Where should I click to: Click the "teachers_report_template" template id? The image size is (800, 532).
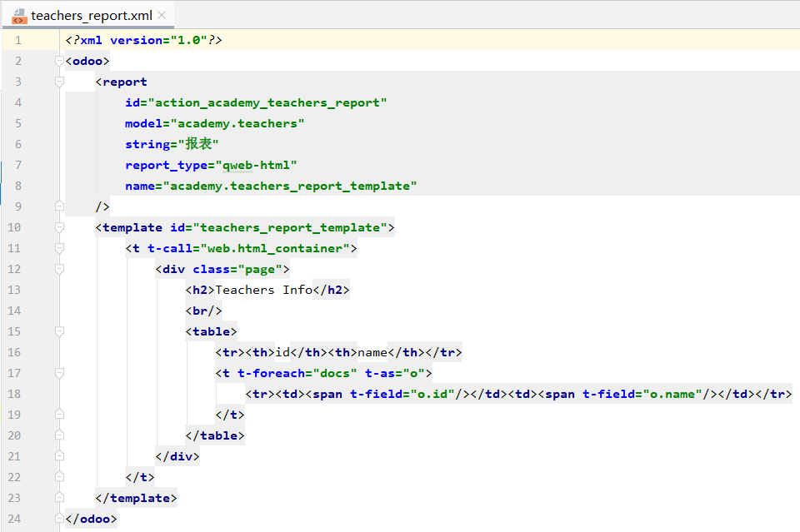click(x=290, y=228)
